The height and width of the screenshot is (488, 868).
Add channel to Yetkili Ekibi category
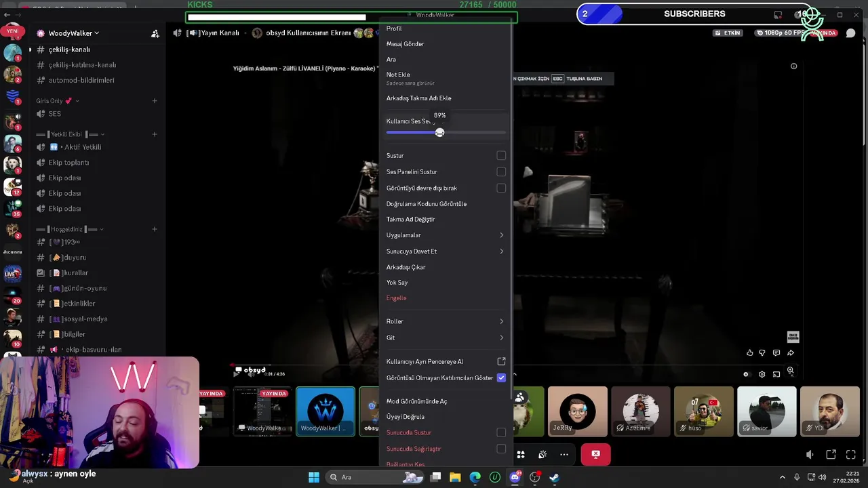[155, 134]
